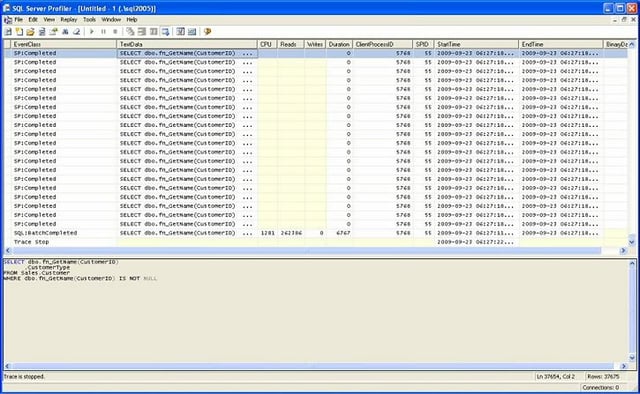Image resolution: width=640 pixels, height=394 pixels.
Task: Click the document icon beside File menu
Action: tap(8, 20)
